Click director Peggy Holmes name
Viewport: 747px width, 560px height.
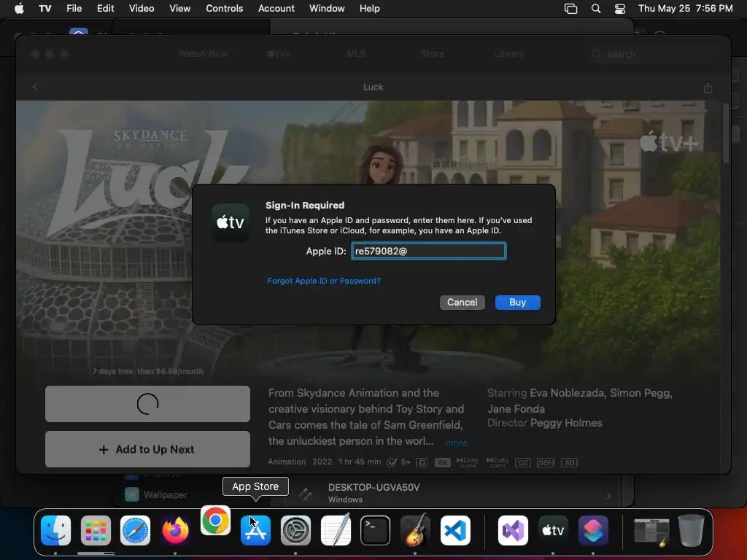pos(566,423)
